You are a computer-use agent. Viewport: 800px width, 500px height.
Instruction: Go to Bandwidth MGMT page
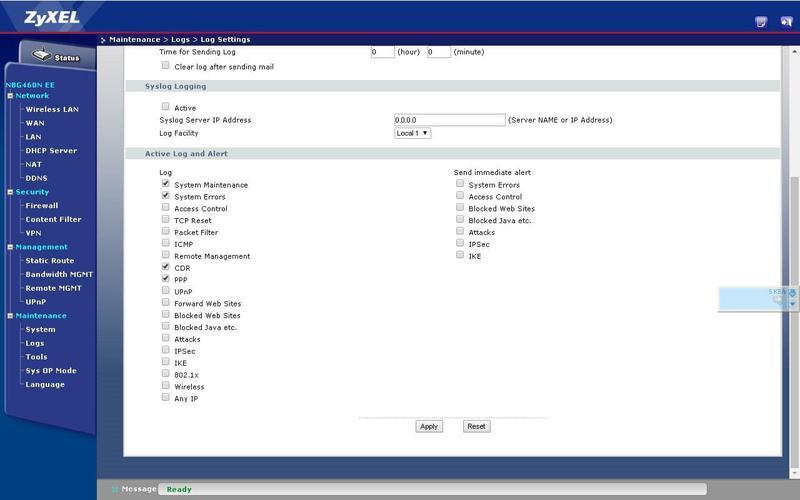58,274
